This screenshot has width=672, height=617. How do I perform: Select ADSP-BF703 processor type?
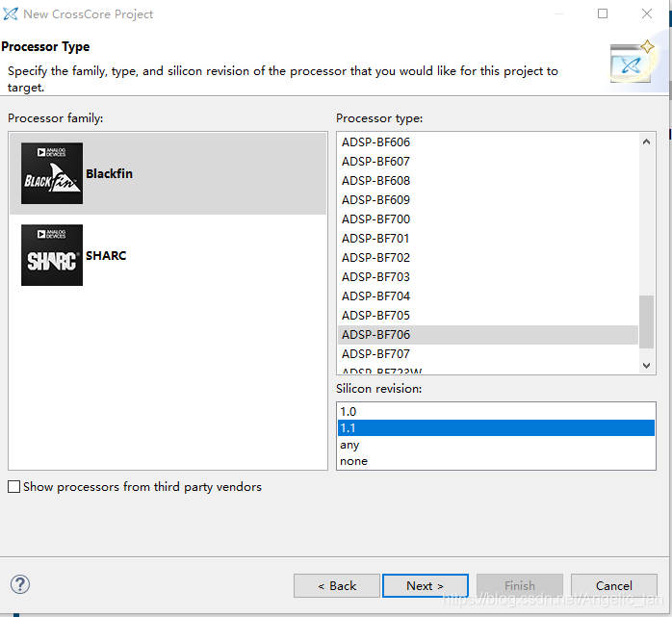tap(488, 277)
